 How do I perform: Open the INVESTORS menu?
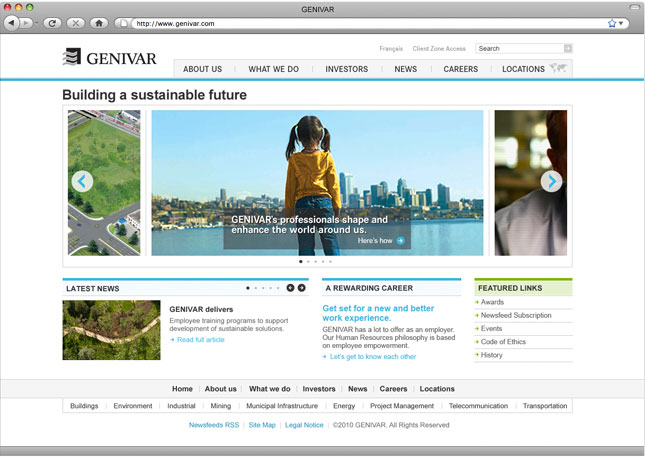346,69
